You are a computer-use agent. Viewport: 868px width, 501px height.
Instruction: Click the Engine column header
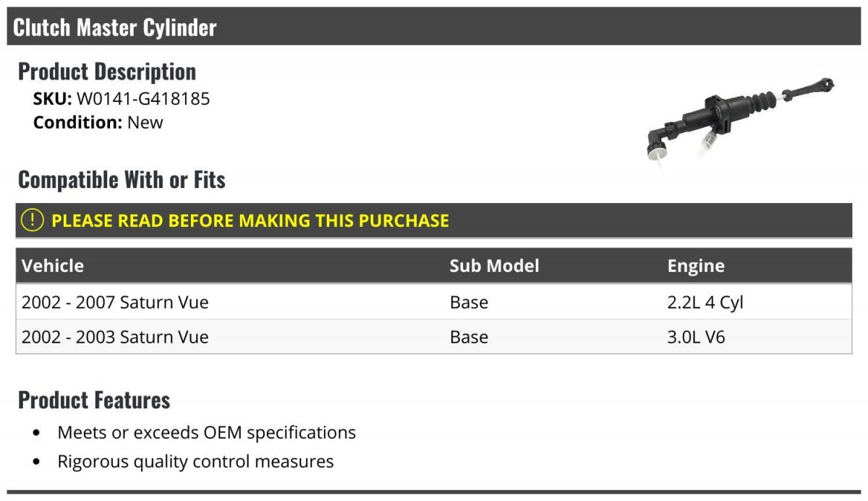point(696,266)
